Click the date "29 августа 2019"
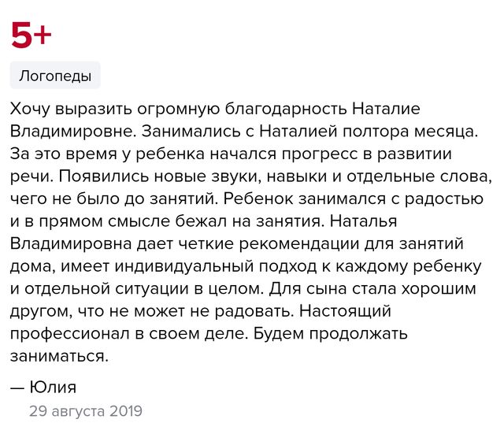The height and width of the screenshot is (434, 504). 86,411
